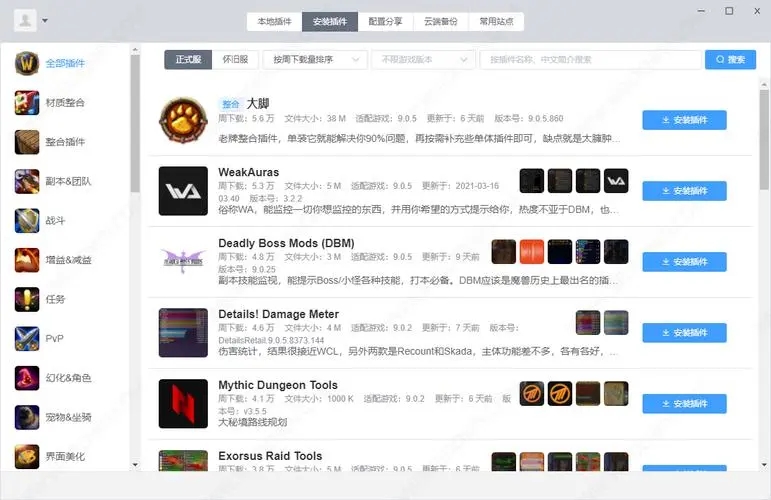771x500 pixels.
Task: Click the 全部插件 category icon
Action: point(27,63)
